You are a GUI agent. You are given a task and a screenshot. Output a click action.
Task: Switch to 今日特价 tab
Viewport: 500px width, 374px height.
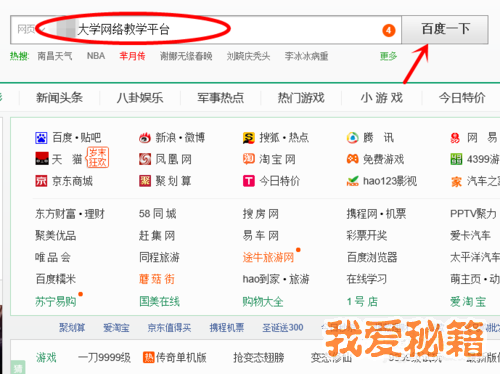coord(462,98)
